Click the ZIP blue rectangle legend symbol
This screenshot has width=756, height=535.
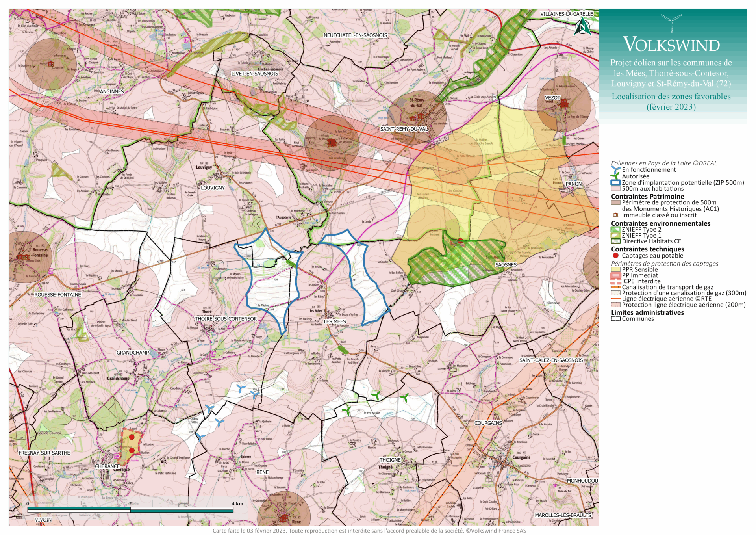[615, 182]
